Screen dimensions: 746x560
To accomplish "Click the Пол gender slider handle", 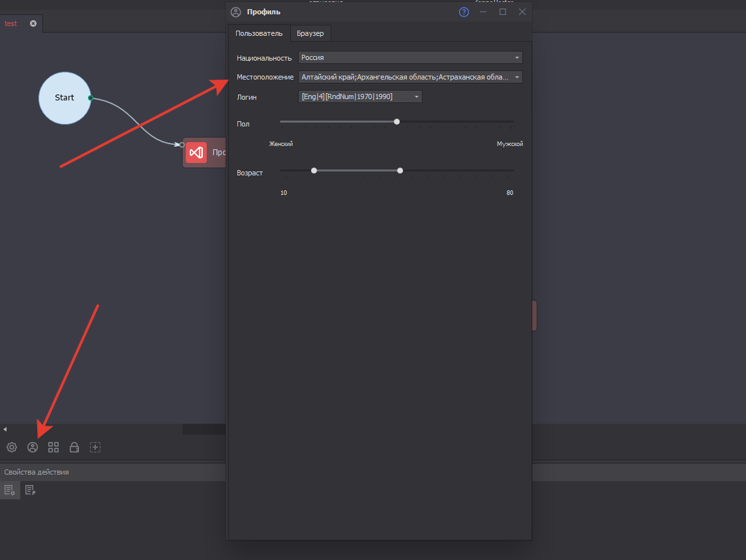I will point(396,122).
